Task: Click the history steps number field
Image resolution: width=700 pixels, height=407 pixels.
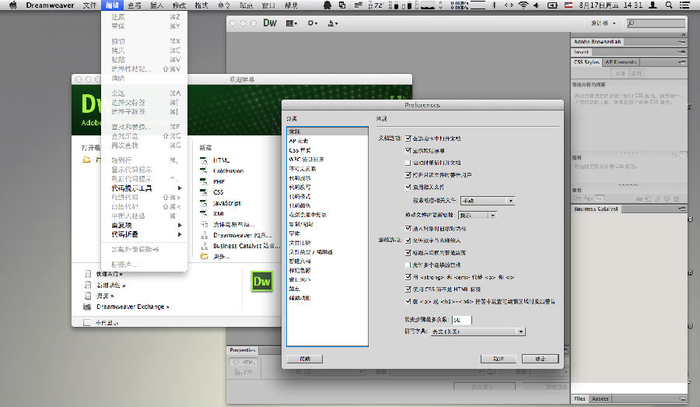Action: click(461, 320)
